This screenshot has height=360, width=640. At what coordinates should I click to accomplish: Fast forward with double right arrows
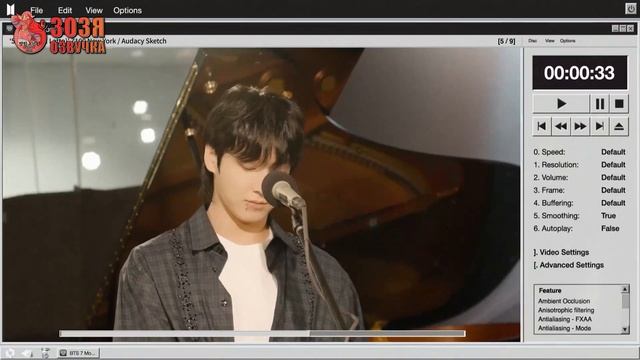point(580,126)
